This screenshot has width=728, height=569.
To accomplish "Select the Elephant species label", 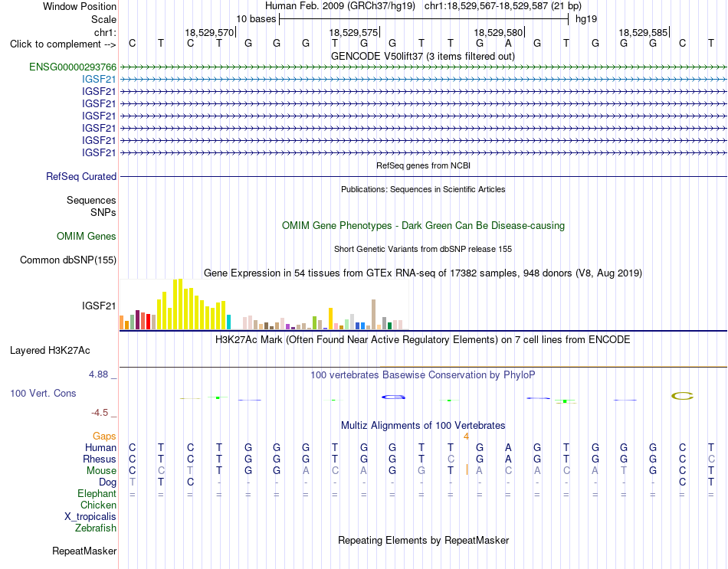I will [x=97, y=493].
